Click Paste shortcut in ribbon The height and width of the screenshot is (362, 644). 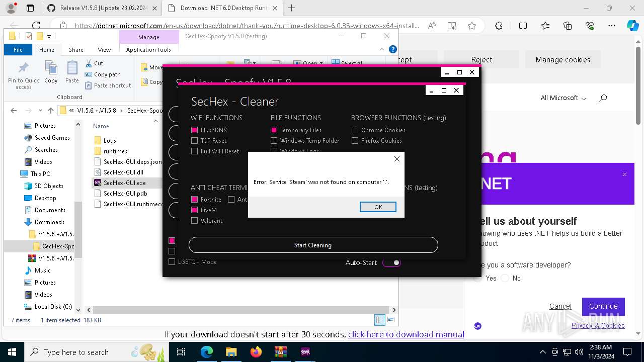[108, 85]
